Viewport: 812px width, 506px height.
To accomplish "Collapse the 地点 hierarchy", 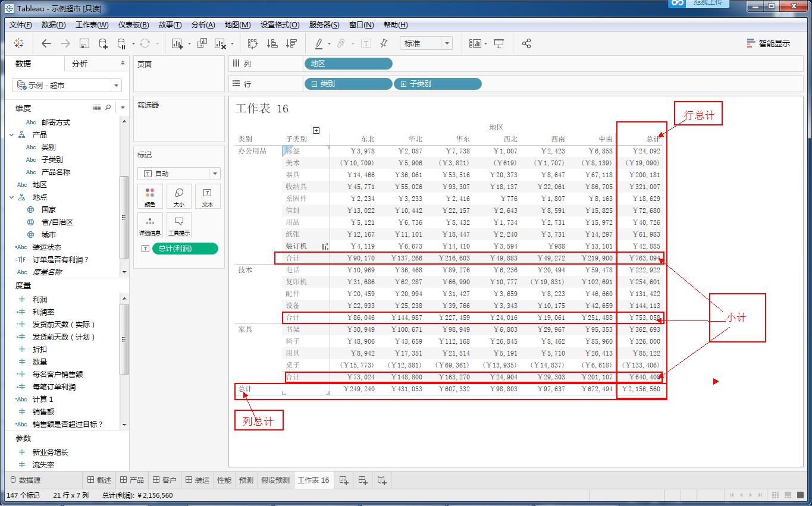I will (11, 197).
